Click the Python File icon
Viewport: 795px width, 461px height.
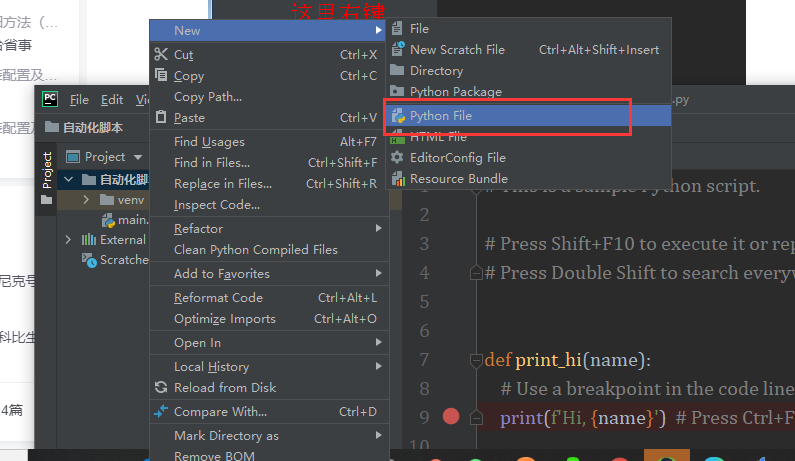point(398,116)
